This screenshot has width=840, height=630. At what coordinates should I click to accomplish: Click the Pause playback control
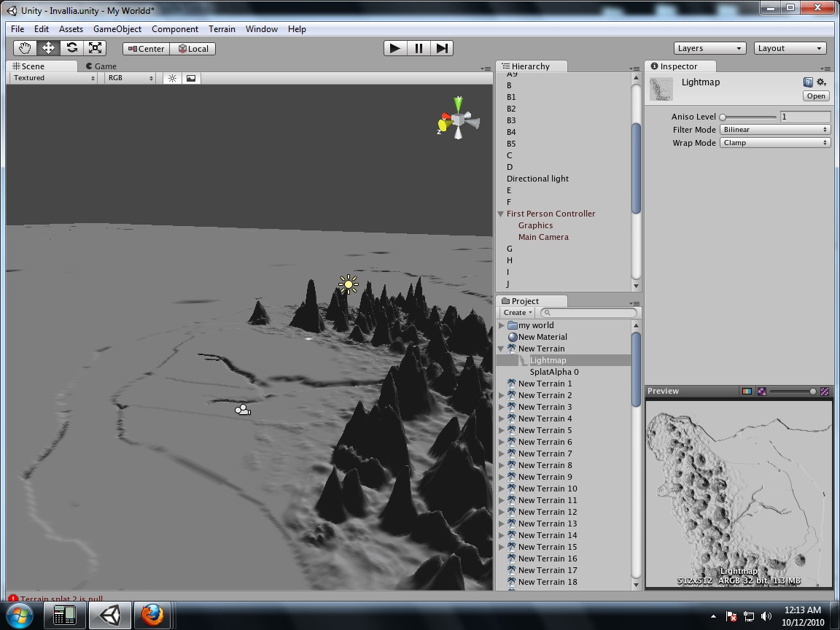click(419, 47)
